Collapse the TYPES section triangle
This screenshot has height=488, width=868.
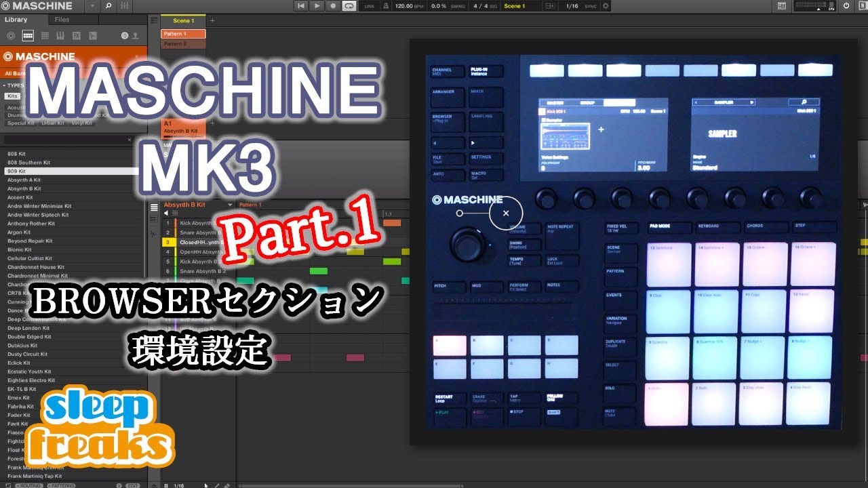click(x=3, y=85)
